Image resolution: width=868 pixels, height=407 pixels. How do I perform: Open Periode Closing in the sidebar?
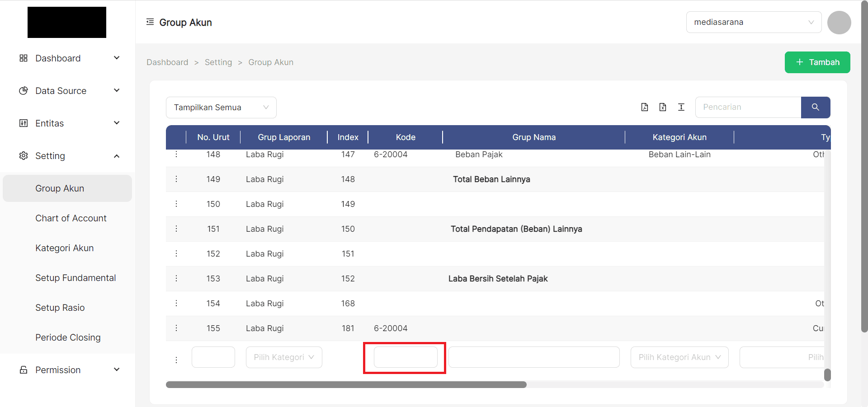(68, 337)
